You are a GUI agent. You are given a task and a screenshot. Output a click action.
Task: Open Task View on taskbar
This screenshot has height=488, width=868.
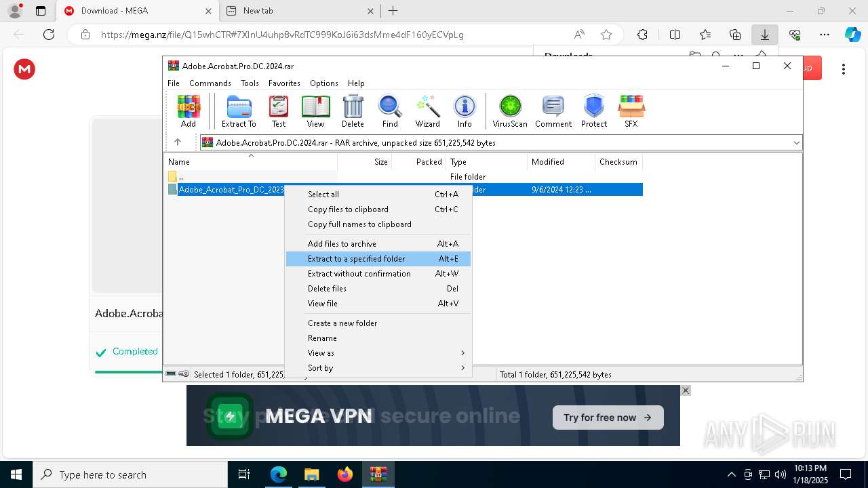click(x=244, y=474)
